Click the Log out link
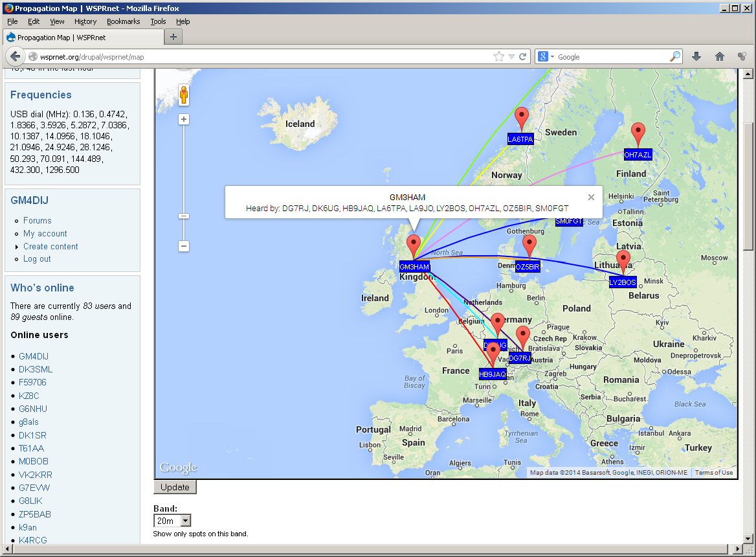Image resolution: width=756 pixels, height=557 pixels. (x=37, y=259)
